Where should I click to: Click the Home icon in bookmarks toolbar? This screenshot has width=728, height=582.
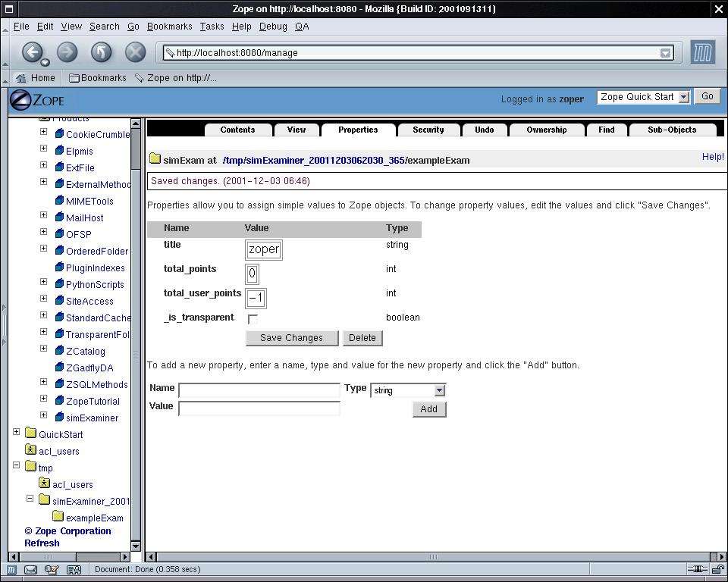click(x=21, y=78)
